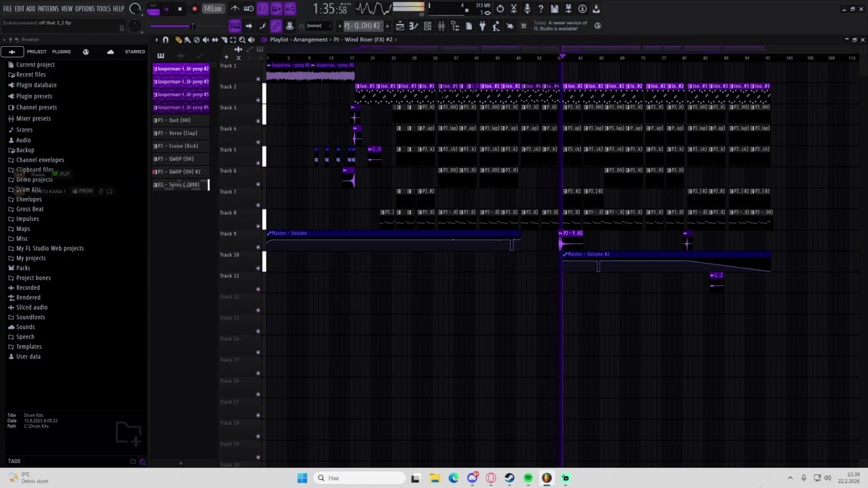Open the Channel rack view icon
Screen dimensions: 868x488
tap(427, 26)
